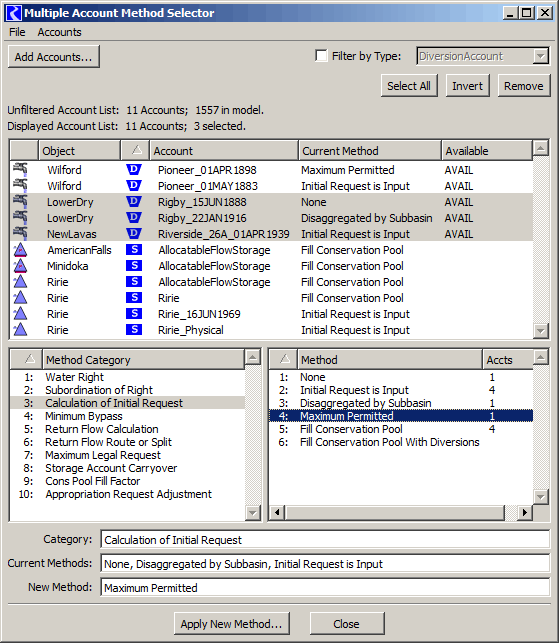Click the blue D icon beside Riverside_26A_01APR1939
Screen dimensions: 559x643
134,234
